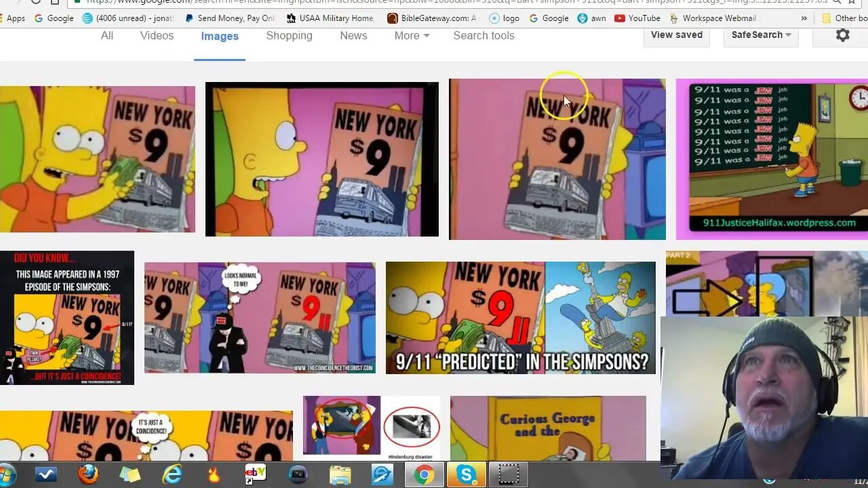The height and width of the screenshot is (488, 868).
Task: Open the (4006 unread) mail bookmark
Action: (128, 18)
